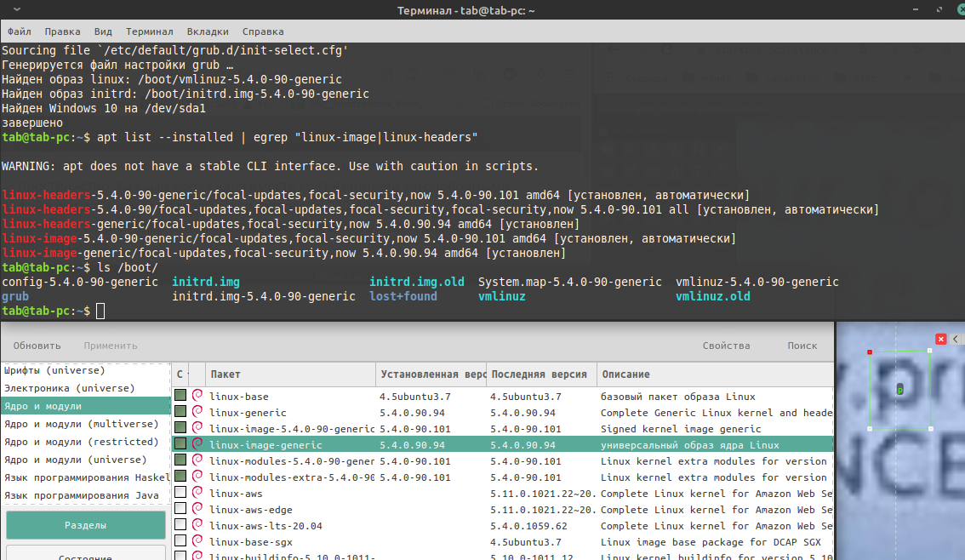965x560 pixels.
Task: Click Debian swirl icon beside linux-base
Action: tap(197, 395)
